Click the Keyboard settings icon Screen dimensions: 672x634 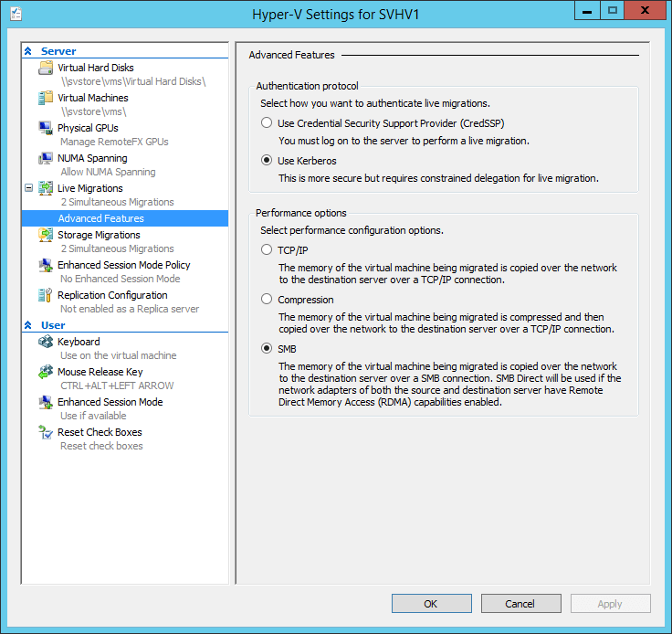tap(46, 342)
